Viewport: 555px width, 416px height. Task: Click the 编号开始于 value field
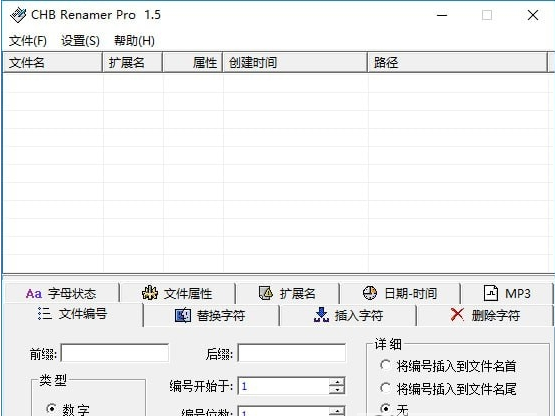tap(284, 386)
